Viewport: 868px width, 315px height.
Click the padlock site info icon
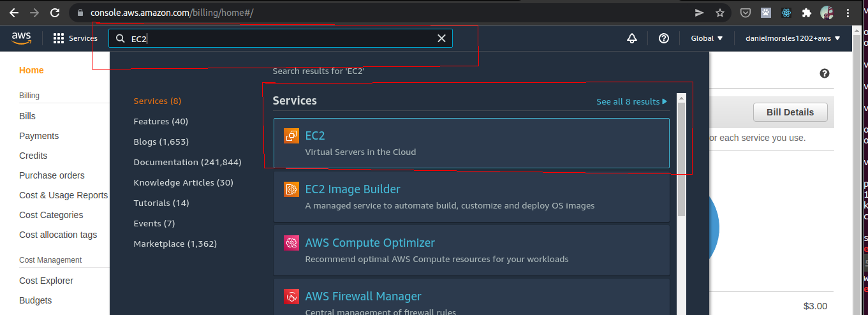(x=80, y=12)
